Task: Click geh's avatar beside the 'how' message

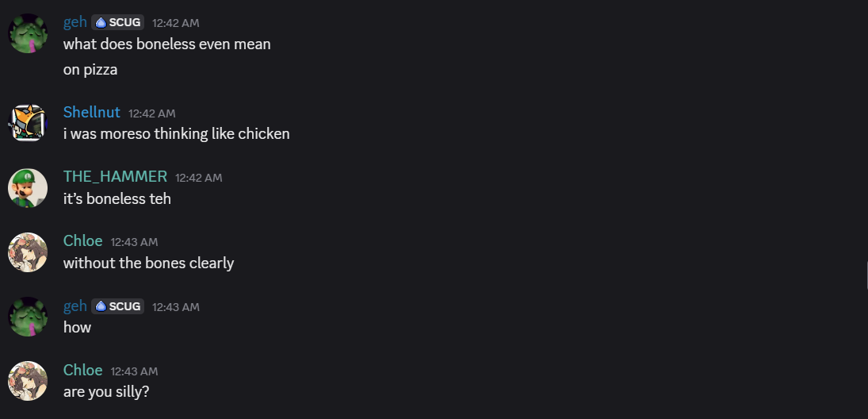Action: [x=28, y=317]
